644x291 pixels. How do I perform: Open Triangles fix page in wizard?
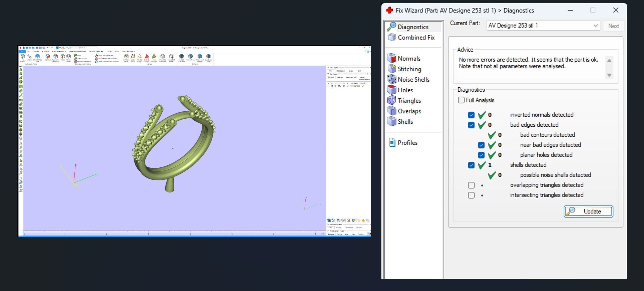[x=409, y=101]
